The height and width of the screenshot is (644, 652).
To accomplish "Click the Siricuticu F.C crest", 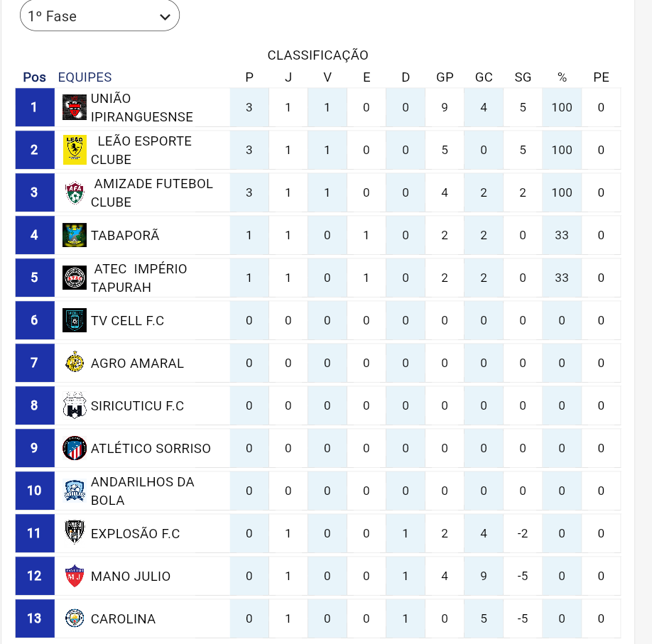I will [75, 405].
